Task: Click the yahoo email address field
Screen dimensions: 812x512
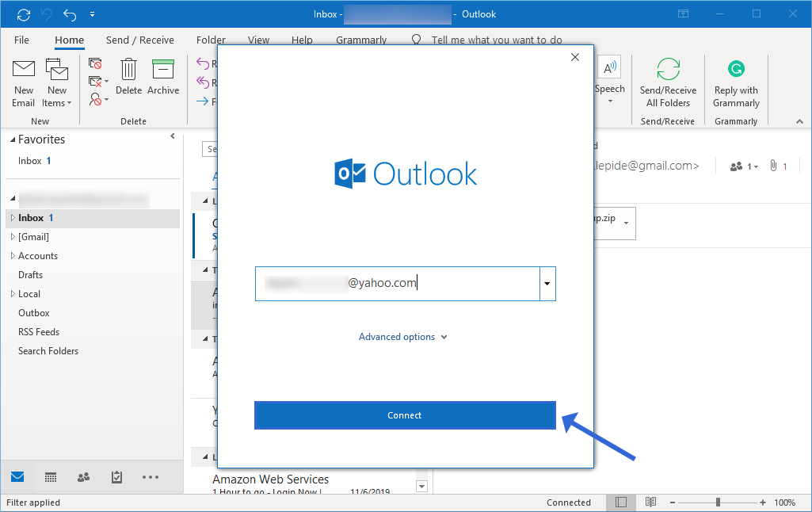Action: pyautogui.click(x=397, y=284)
